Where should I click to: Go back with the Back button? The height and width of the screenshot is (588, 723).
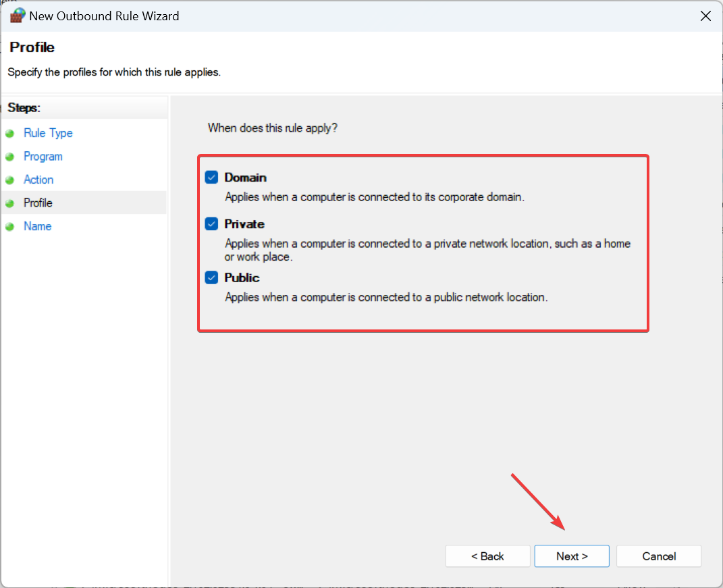(487, 556)
